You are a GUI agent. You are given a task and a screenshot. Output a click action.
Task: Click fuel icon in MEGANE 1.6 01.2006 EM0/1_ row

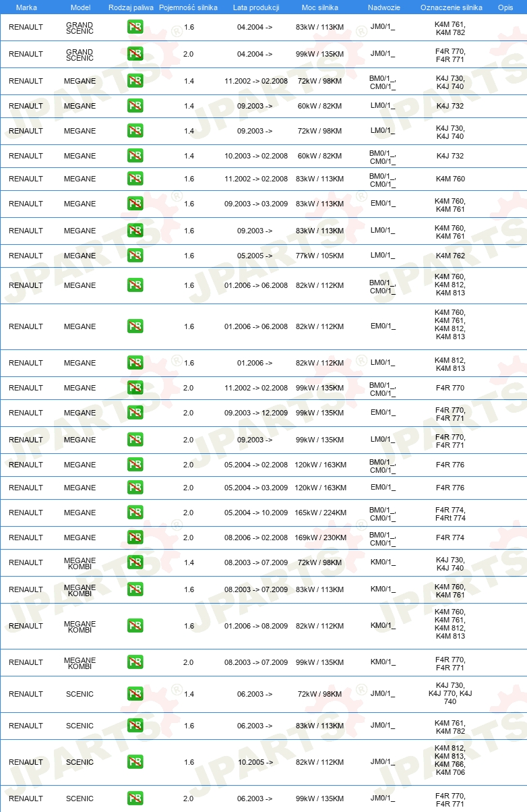pos(135,326)
